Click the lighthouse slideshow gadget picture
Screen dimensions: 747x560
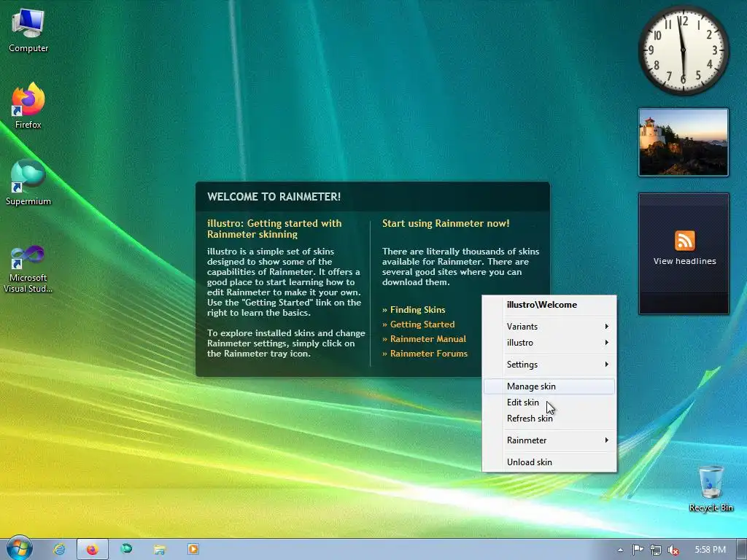click(683, 142)
